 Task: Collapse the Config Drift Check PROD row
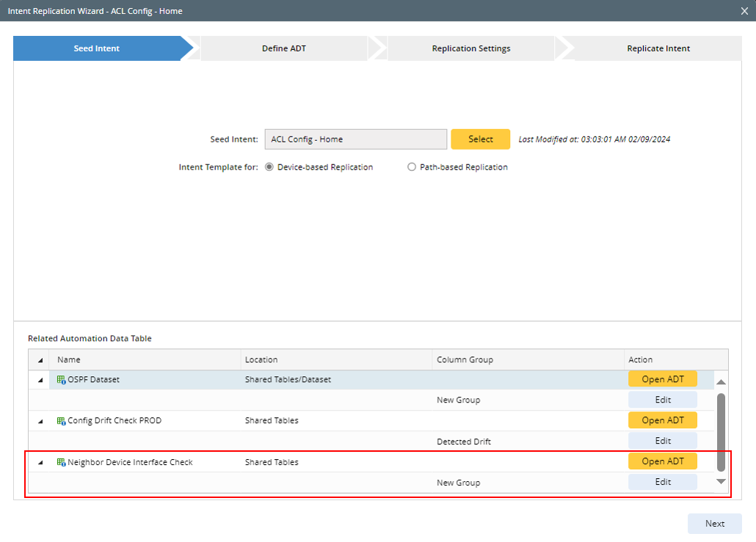click(40, 421)
